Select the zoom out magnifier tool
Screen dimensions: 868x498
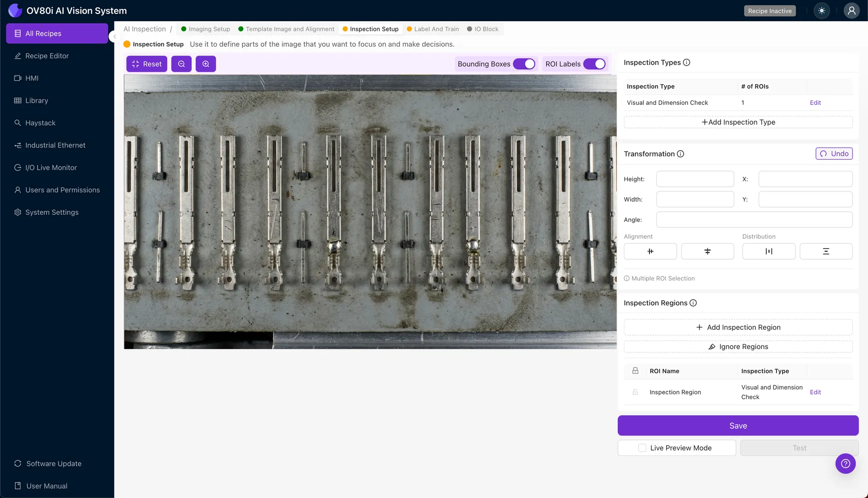[181, 64]
